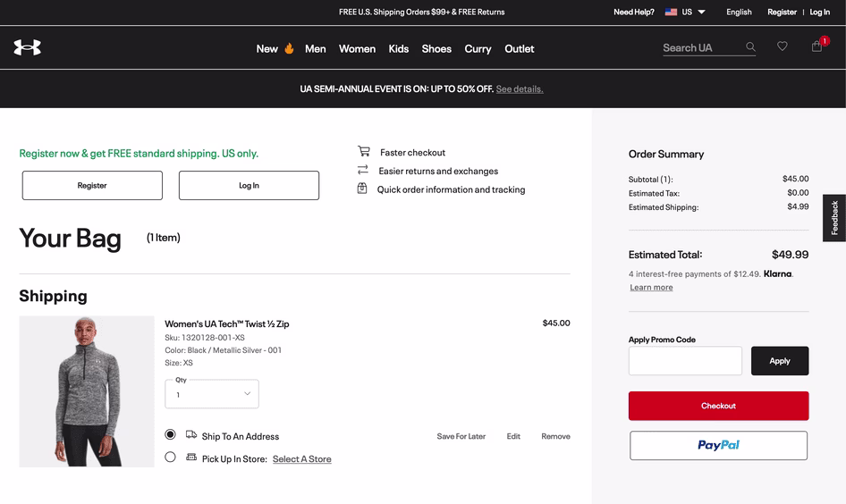The height and width of the screenshot is (504, 846).
Task: Click Register in the top bar
Action: 782,12
